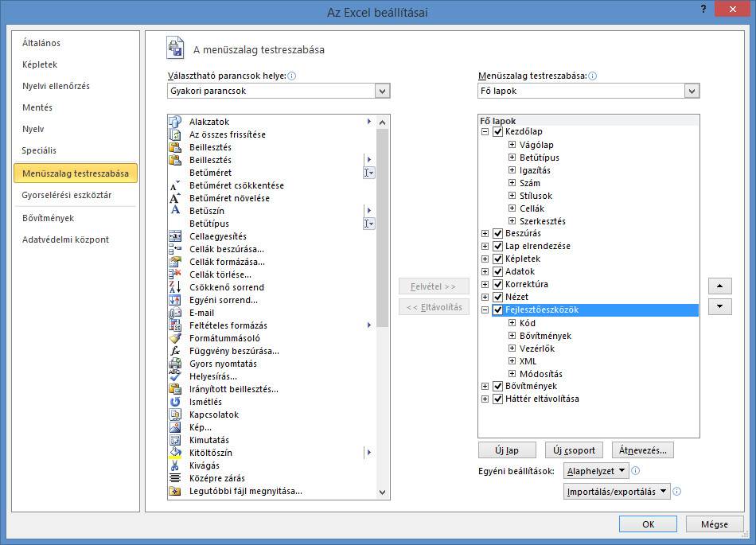This screenshot has width=756, height=545.
Task: Click the Betűméret növelése icon
Action: 175,198
